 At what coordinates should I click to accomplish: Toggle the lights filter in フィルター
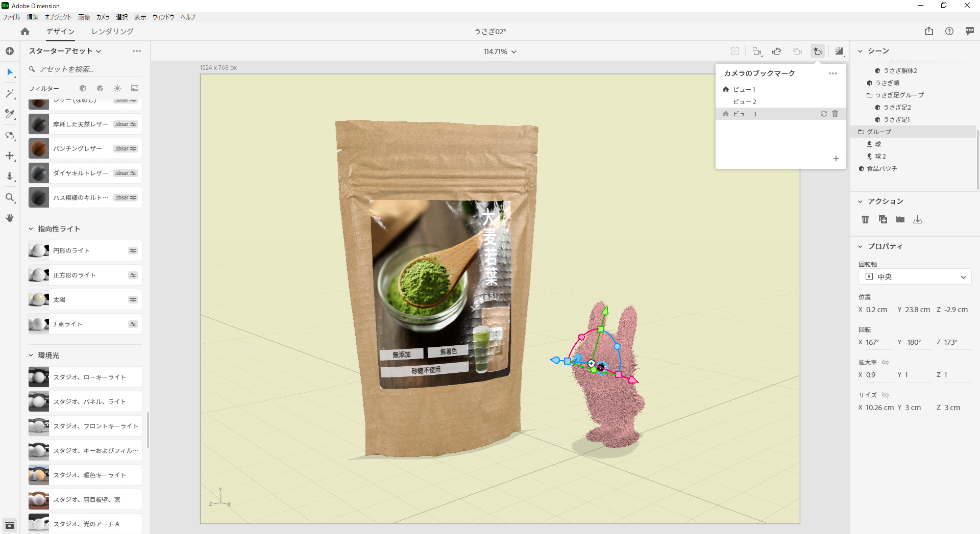point(117,88)
